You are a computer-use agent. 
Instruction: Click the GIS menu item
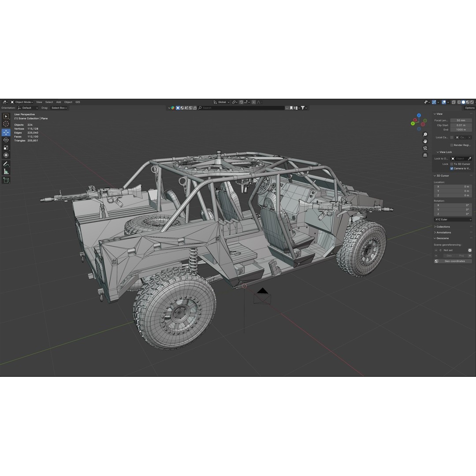coord(78,102)
